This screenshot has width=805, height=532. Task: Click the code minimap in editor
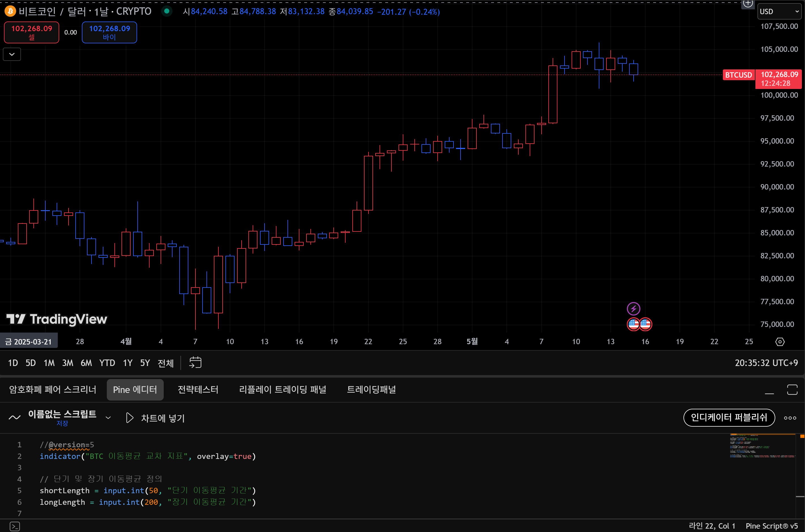(762, 446)
